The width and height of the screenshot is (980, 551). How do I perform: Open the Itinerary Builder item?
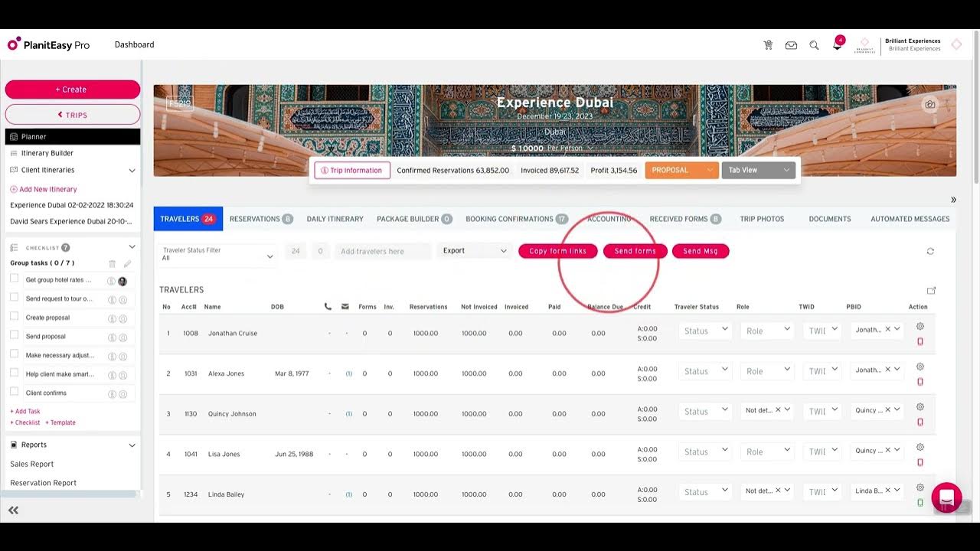[x=47, y=153]
